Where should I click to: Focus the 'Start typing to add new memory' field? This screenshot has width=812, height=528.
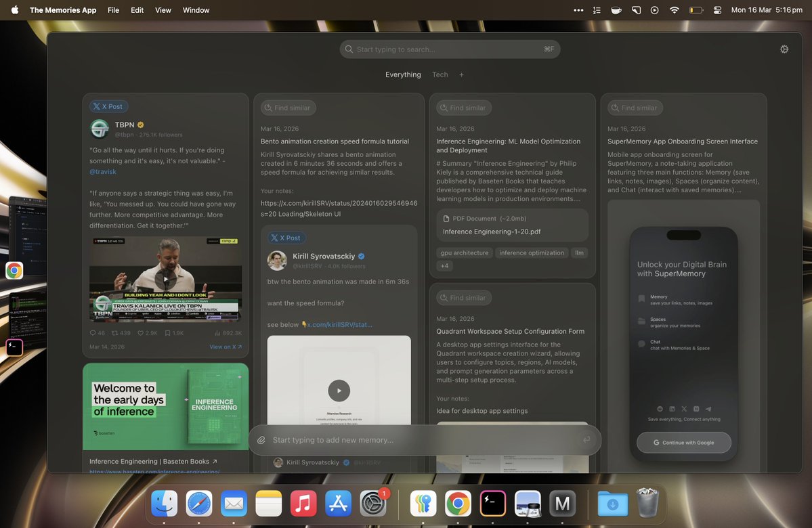425,440
